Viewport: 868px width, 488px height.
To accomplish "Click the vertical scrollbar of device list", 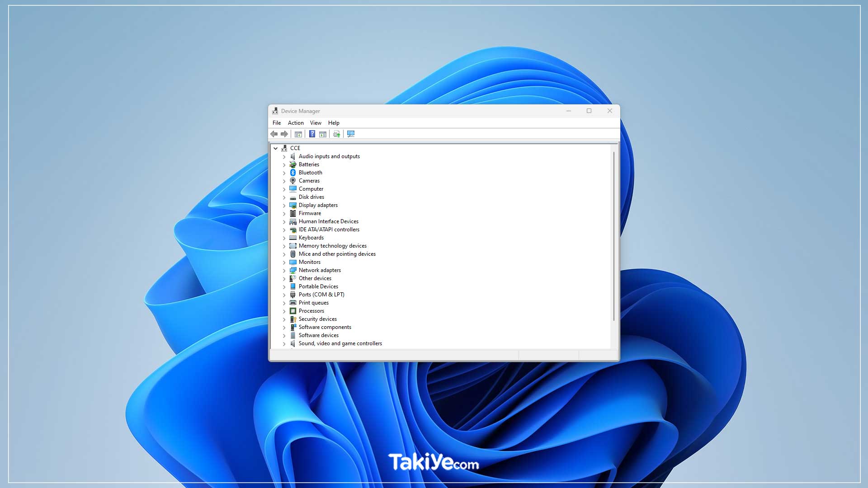I will point(613,235).
